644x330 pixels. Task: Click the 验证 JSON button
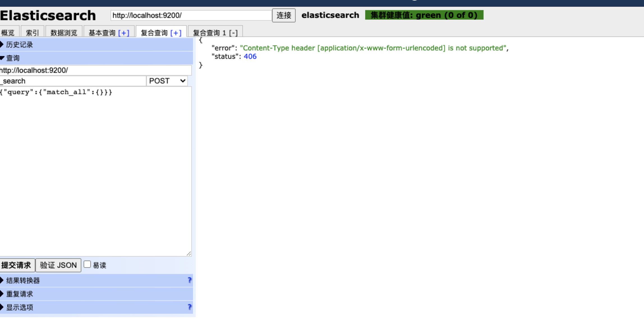tap(58, 265)
